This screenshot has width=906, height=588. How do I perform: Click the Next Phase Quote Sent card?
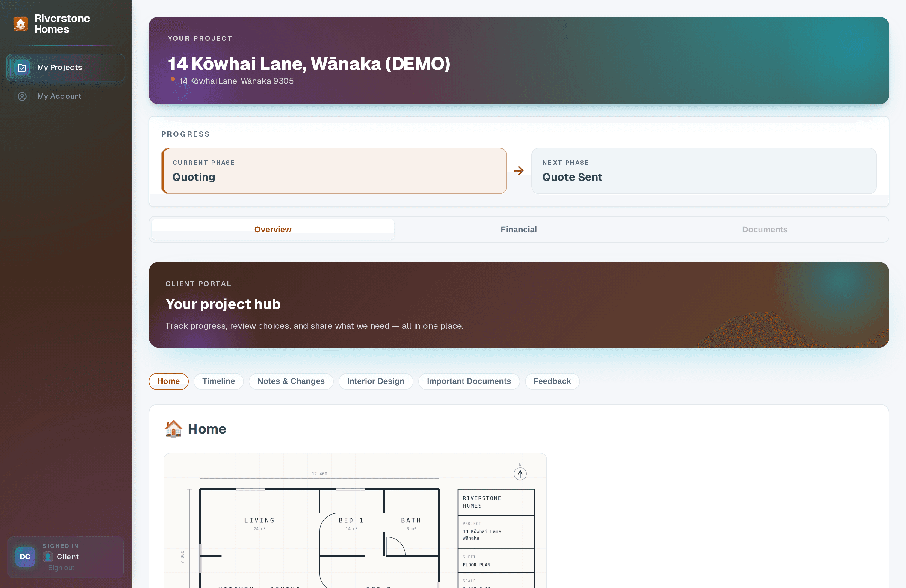coord(704,171)
